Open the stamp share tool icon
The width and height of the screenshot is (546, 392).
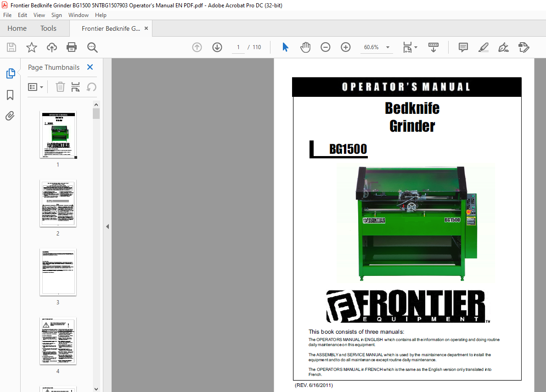pos(523,47)
